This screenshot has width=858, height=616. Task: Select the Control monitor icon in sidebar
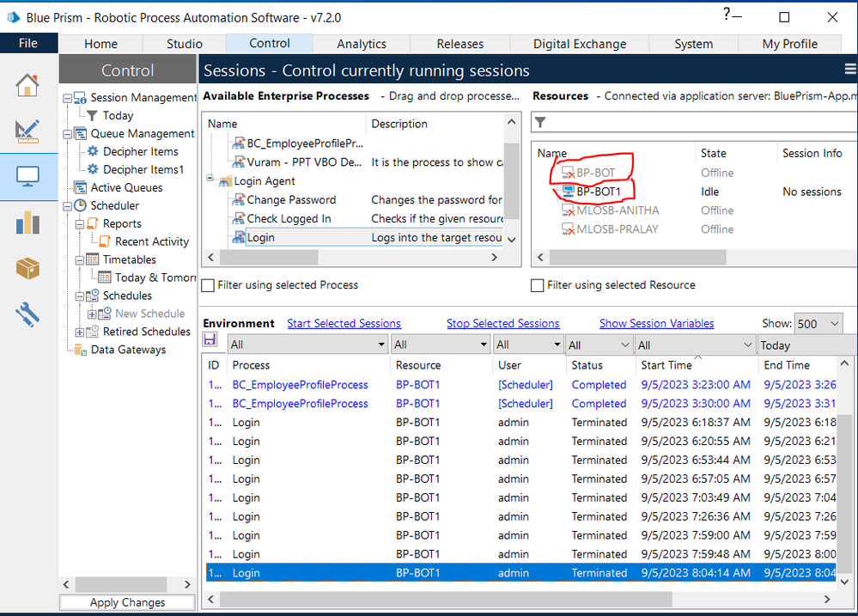tap(27, 177)
